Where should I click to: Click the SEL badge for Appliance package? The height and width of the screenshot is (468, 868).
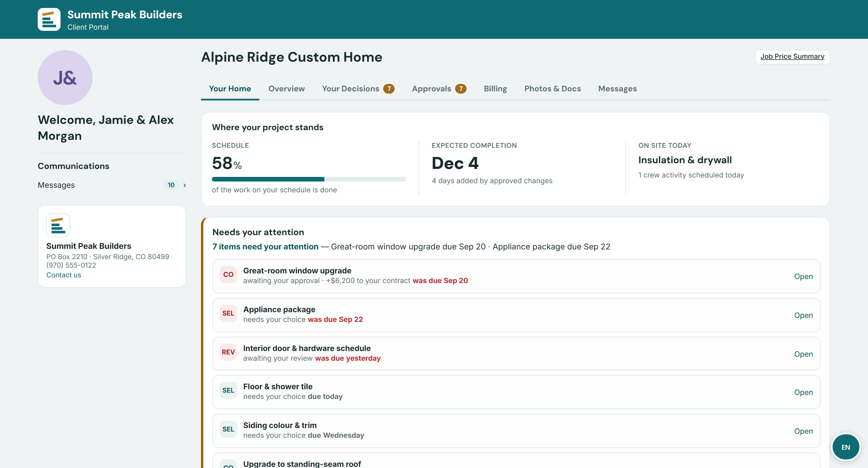228,313
